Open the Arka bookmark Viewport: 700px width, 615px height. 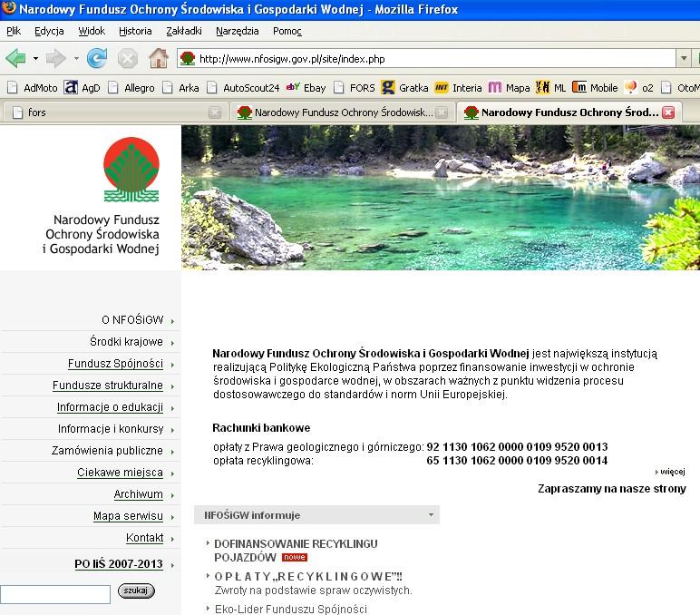[x=180, y=88]
